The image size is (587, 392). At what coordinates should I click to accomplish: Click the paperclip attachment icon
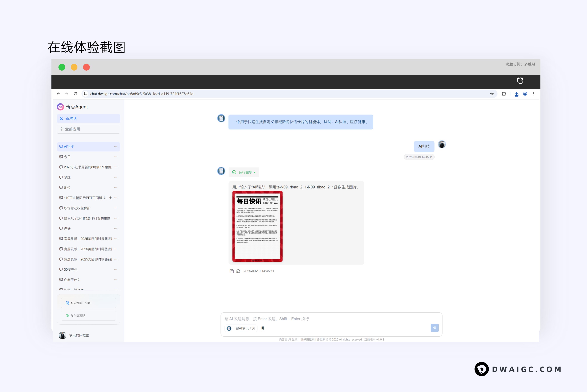point(262,328)
